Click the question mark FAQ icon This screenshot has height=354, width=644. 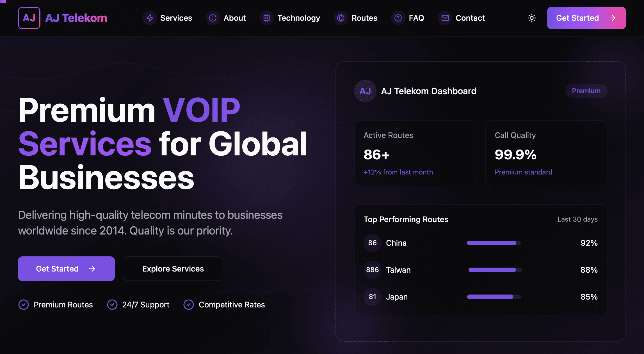click(398, 18)
